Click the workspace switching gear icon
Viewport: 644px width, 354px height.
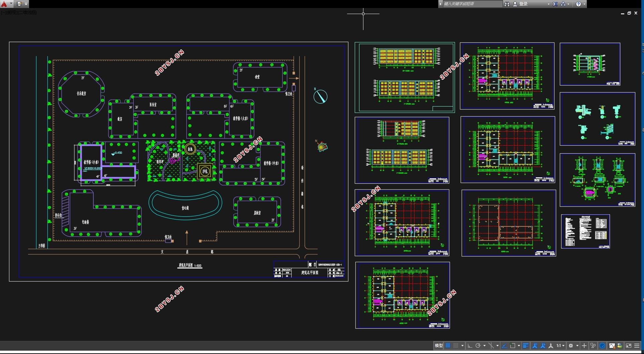pos(571,346)
